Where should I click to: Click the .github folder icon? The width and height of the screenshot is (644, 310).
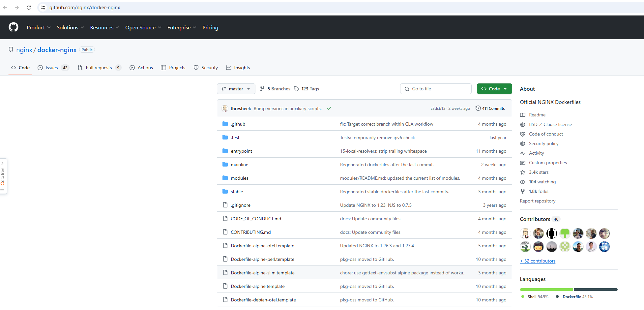(x=225, y=124)
